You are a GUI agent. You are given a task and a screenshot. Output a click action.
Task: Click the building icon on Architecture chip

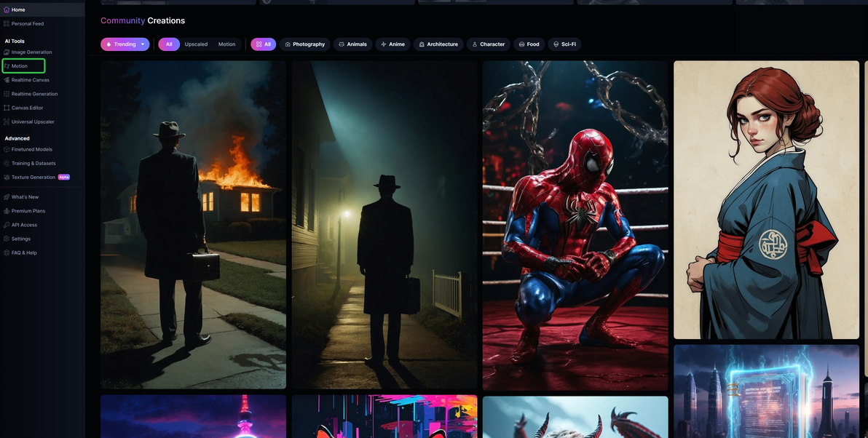click(x=422, y=44)
